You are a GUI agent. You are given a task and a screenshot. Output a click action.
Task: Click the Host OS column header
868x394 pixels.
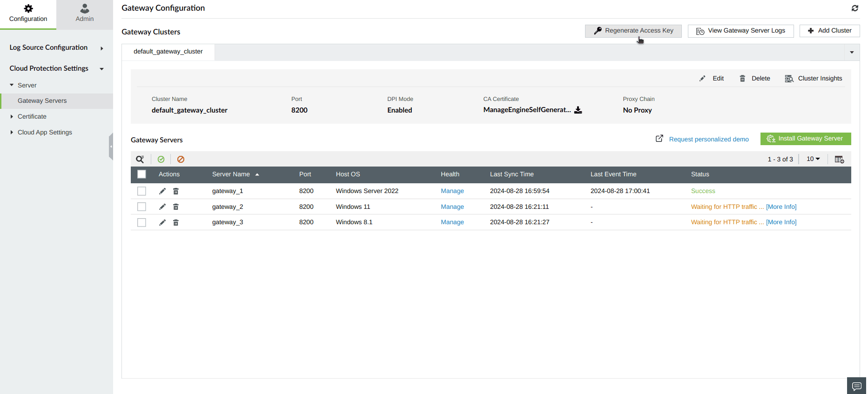[x=348, y=174]
